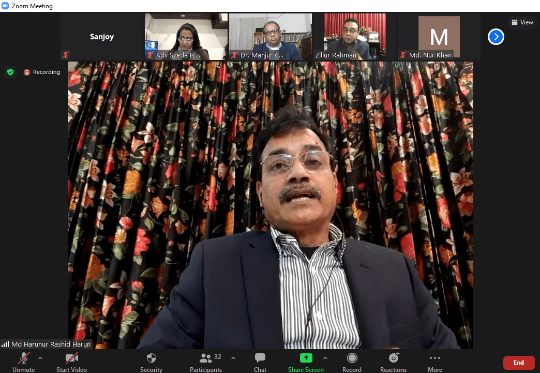Open the Chat panel
Viewport: 540px width, 373px height.
tap(260, 362)
